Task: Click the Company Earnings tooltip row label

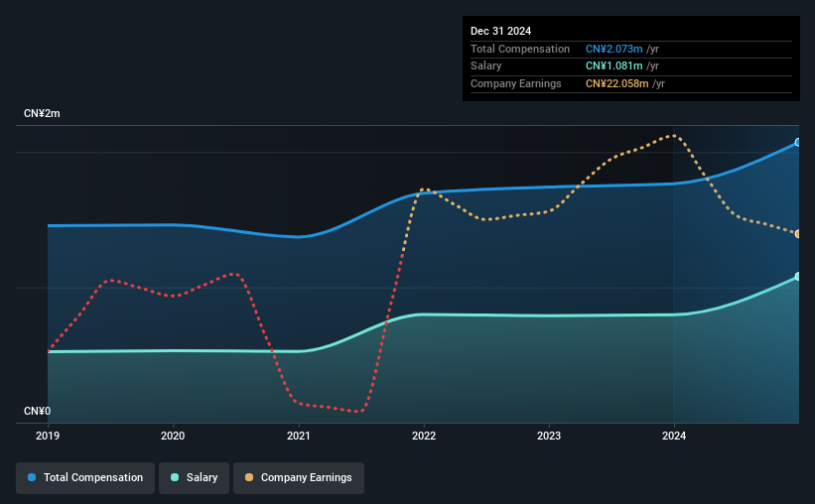Action: pos(515,83)
